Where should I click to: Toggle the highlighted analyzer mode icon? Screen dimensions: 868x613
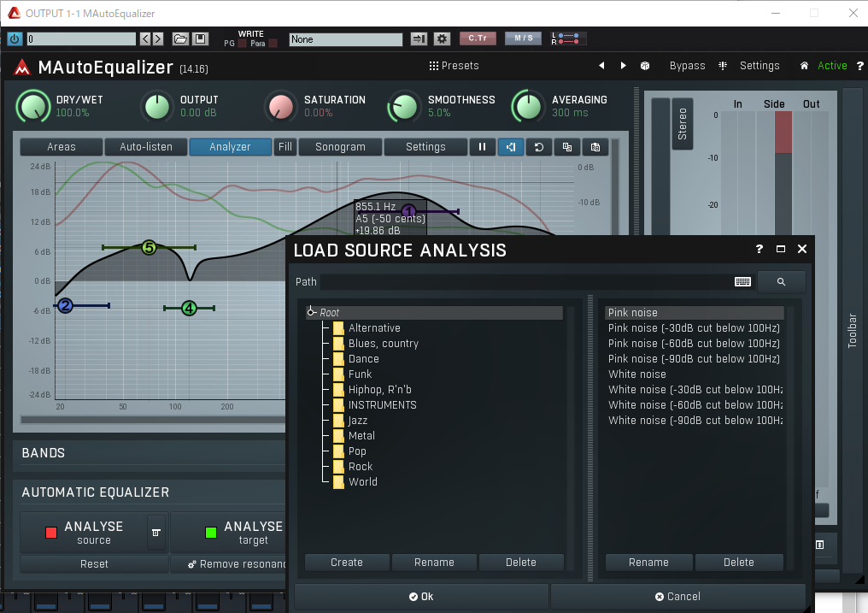(510, 147)
